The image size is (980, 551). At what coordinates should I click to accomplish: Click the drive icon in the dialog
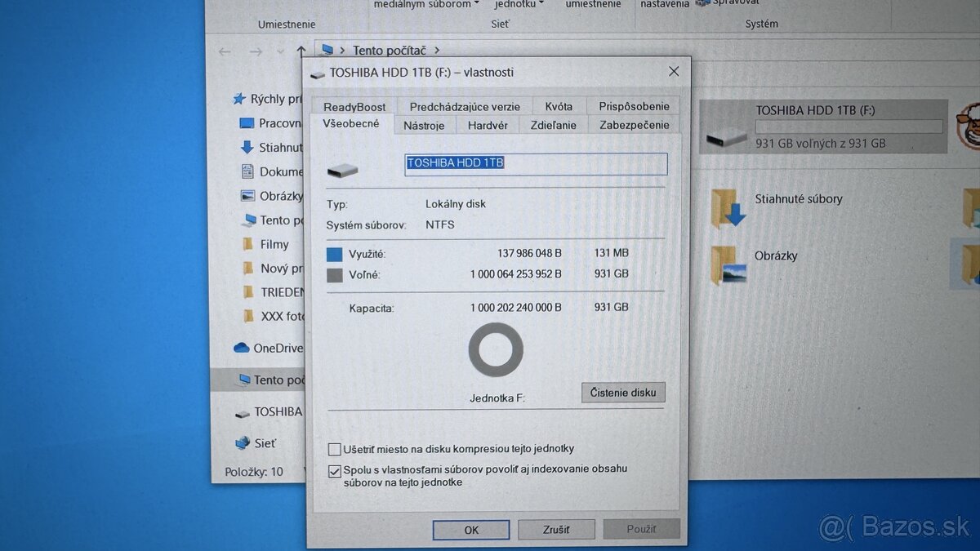click(343, 168)
